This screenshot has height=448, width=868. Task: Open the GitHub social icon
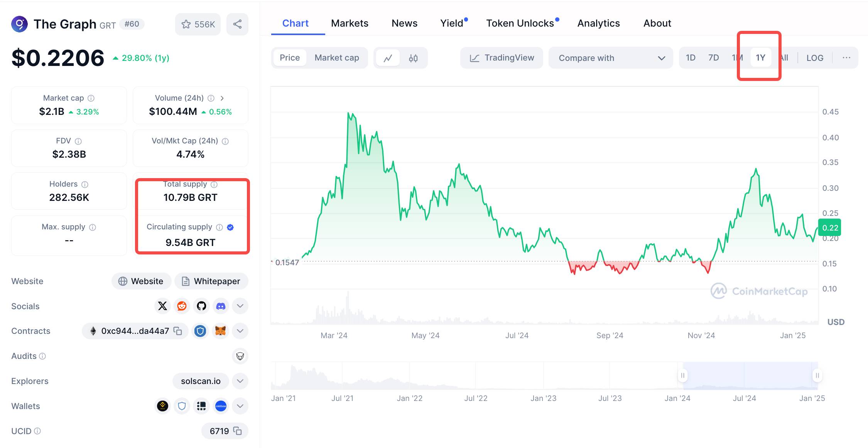(201, 306)
